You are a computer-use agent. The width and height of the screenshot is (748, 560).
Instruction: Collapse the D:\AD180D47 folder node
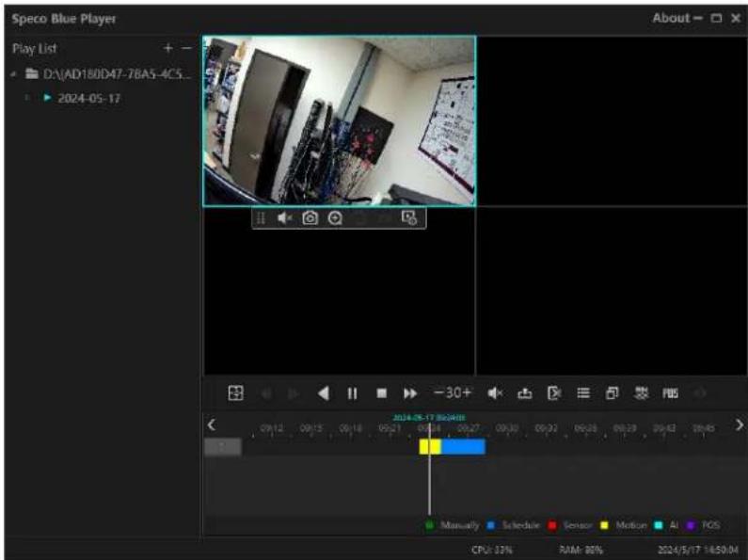[x=13, y=74]
